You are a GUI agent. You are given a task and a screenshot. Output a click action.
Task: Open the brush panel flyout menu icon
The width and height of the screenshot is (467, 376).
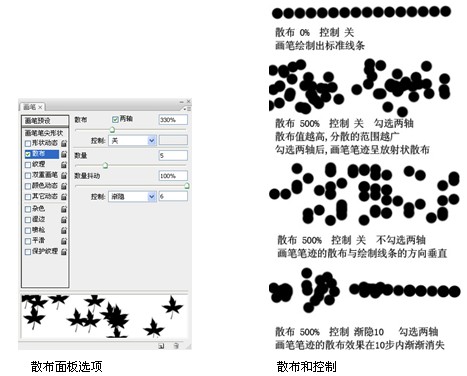(x=187, y=109)
